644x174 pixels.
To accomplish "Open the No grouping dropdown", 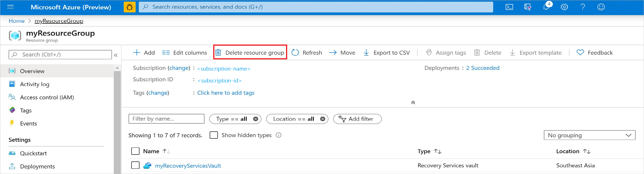I will (x=589, y=135).
